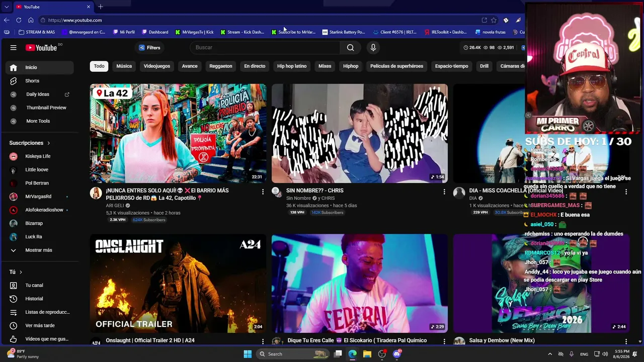Image resolution: width=644 pixels, height=362 pixels.
Task: Open options menu for Dique Tu Eres Calle
Action: (x=444, y=341)
